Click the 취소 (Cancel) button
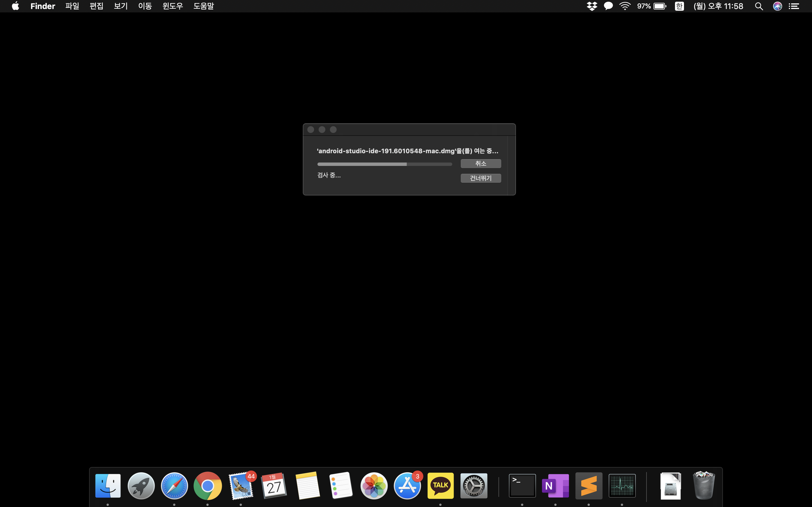The height and width of the screenshot is (507, 812). 480,163
